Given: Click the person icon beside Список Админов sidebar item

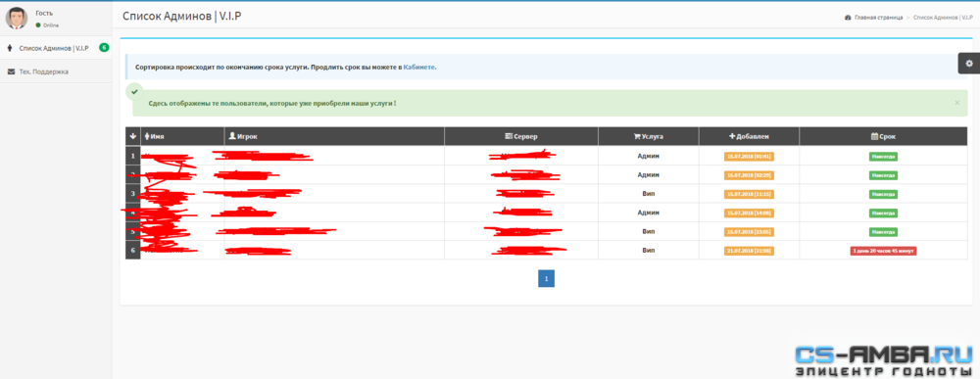Looking at the screenshot, I should coord(10,47).
